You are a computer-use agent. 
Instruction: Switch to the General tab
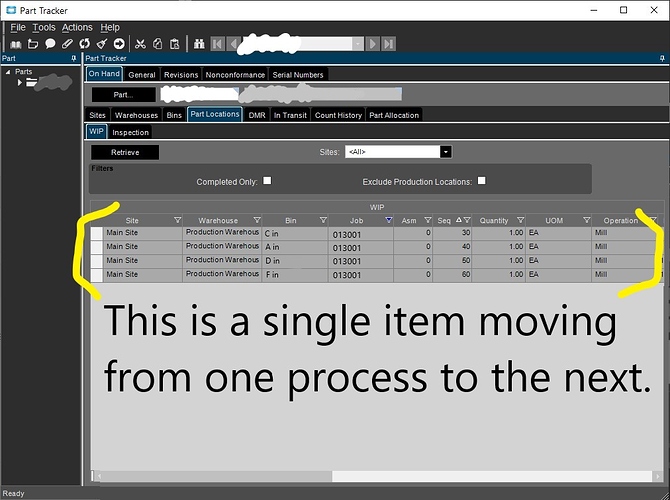(142, 75)
